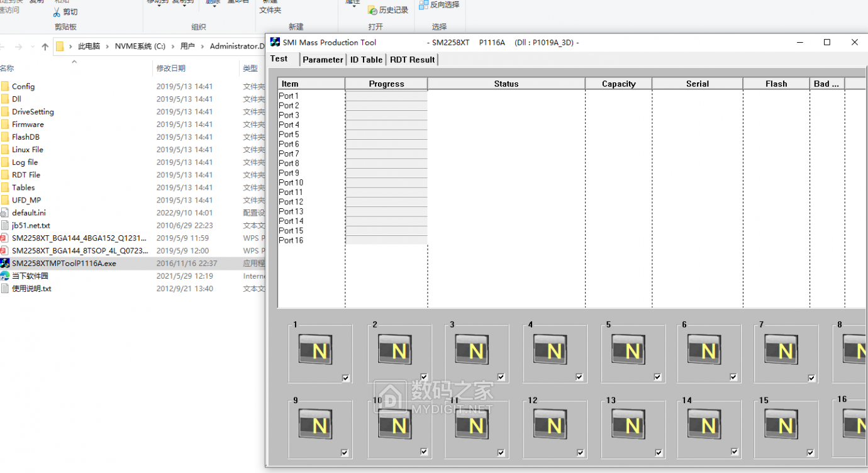This screenshot has width=868, height=473.
Task: Click the cut scissors icon in ribbon
Action: point(57,12)
